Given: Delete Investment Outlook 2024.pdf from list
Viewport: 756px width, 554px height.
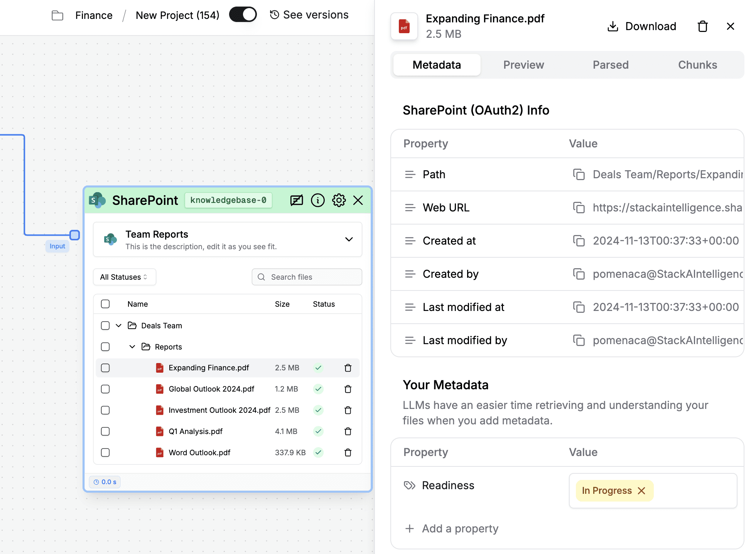Looking at the screenshot, I should coord(348,410).
